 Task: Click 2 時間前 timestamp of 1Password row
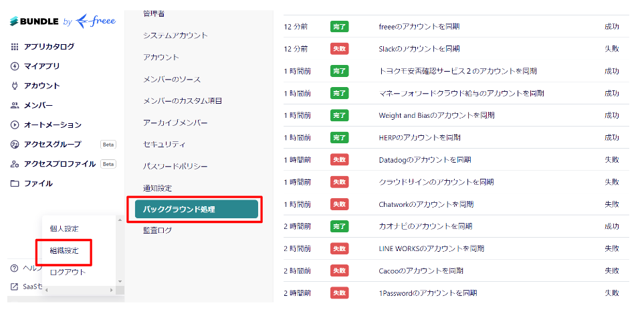[298, 293]
